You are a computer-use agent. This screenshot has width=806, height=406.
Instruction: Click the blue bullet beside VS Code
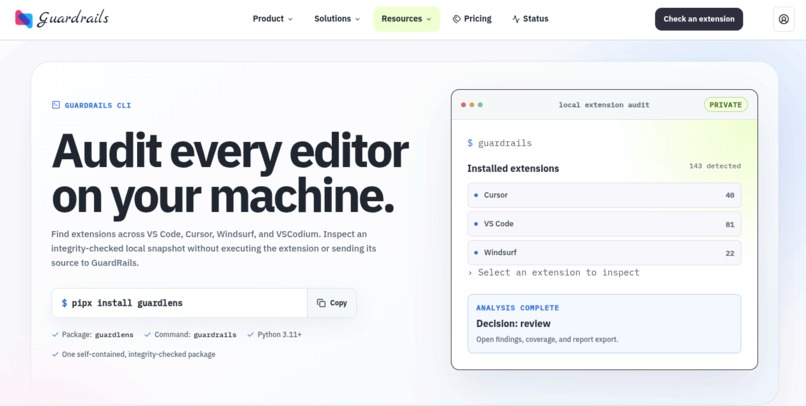click(x=476, y=224)
